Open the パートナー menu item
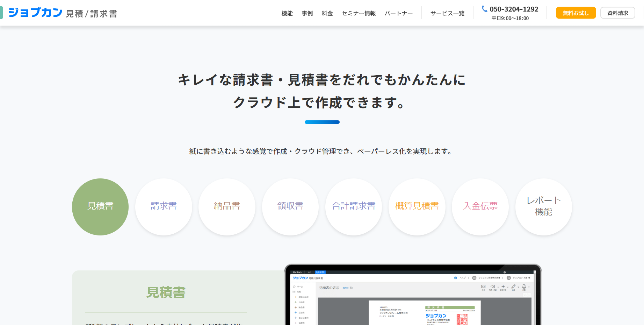 (x=399, y=13)
